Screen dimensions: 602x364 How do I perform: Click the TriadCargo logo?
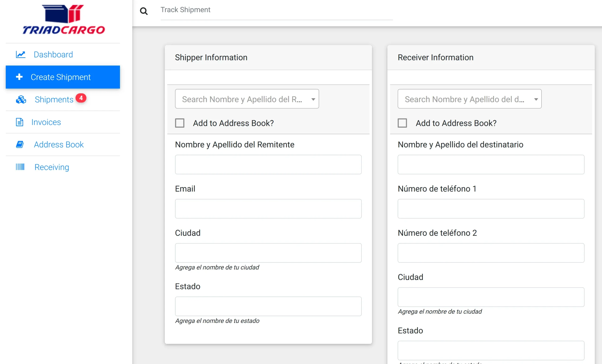tap(63, 20)
